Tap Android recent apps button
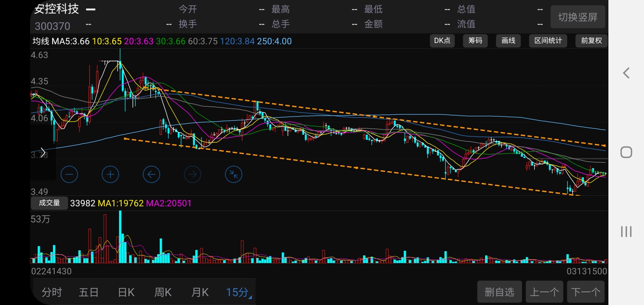 pos(626,231)
